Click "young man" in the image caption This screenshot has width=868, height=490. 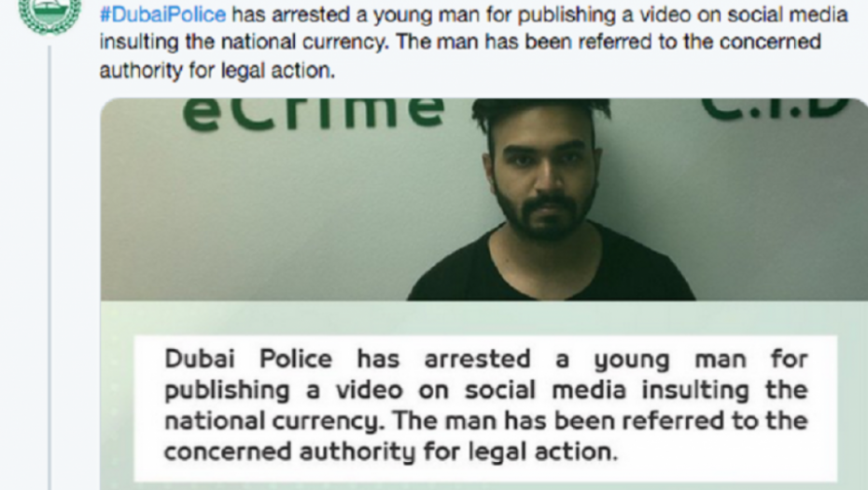pos(670,360)
